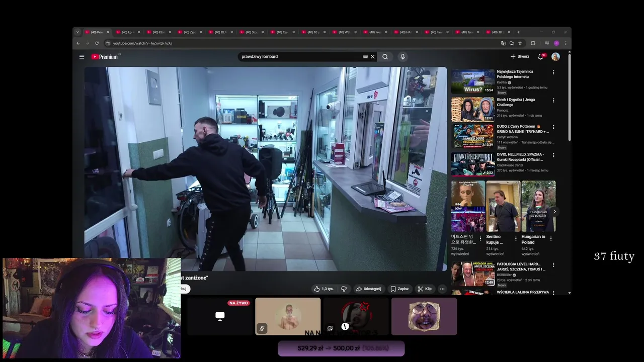Show next Shorts with the arrow
Viewport: 644px width, 362px height.
click(x=554, y=212)
